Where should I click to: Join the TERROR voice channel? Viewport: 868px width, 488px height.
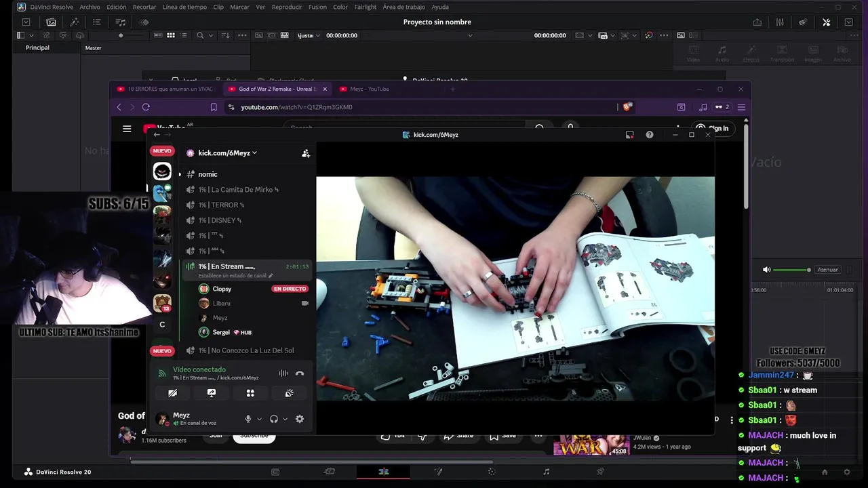click(245, 205)
